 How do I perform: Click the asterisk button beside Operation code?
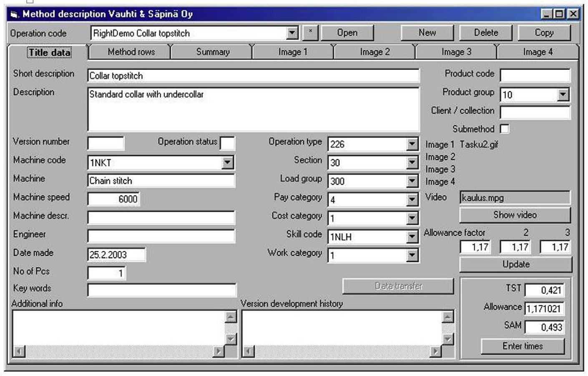tap(310, 33)
